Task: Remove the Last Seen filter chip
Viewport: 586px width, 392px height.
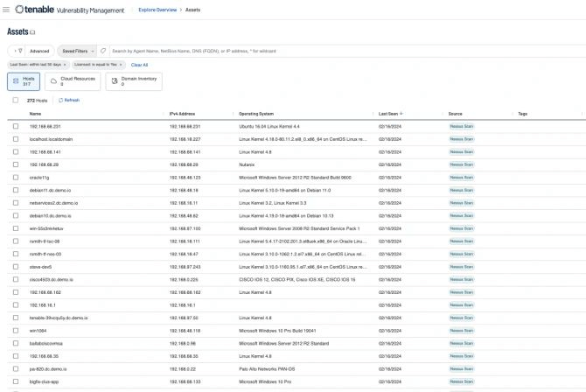Action: [x=65, y=65]
